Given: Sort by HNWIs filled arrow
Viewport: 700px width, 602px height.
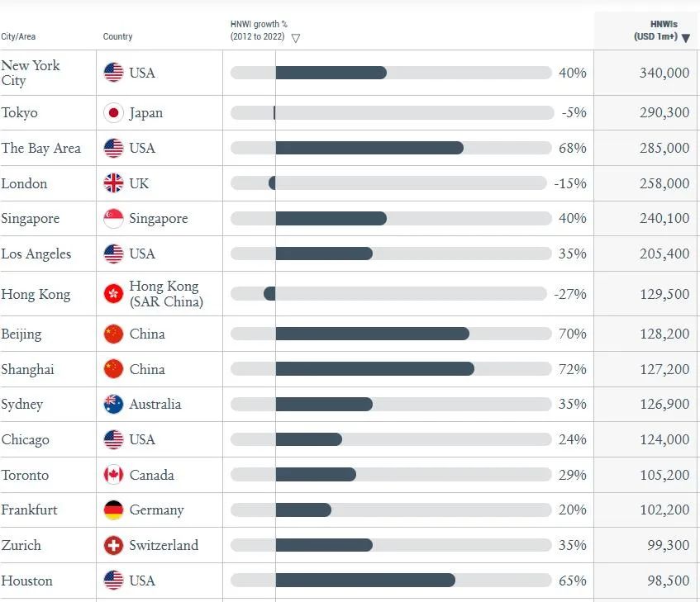Looking at the screenshot, I should (686, 38).
